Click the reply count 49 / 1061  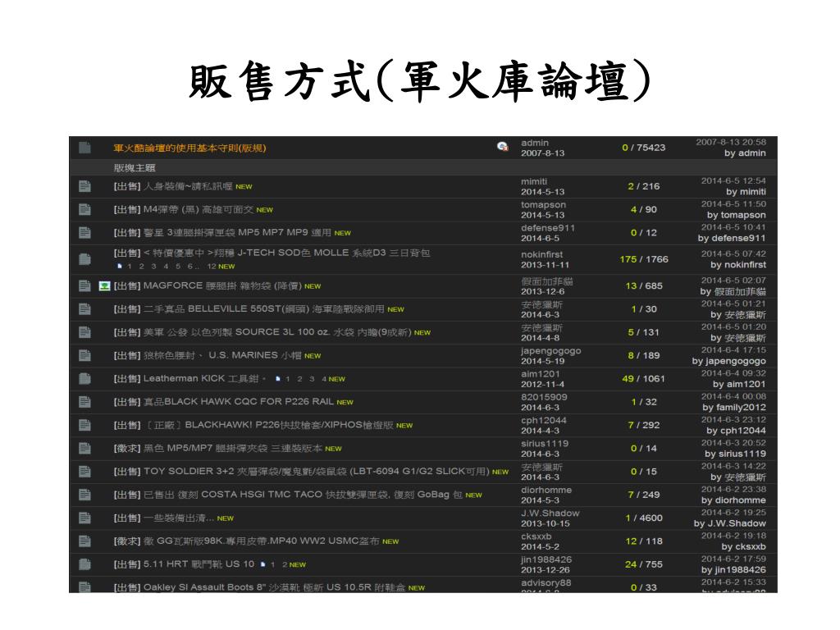[x=643, y=379]
